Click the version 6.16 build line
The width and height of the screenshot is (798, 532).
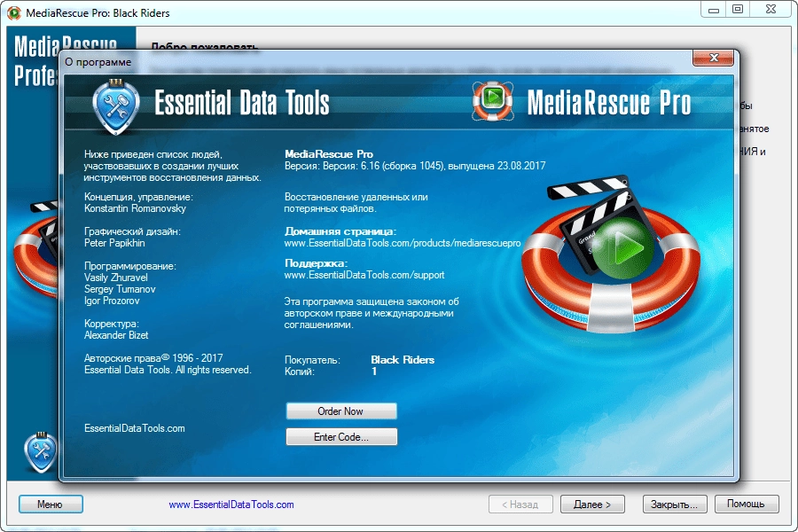(x=415, y=166)
